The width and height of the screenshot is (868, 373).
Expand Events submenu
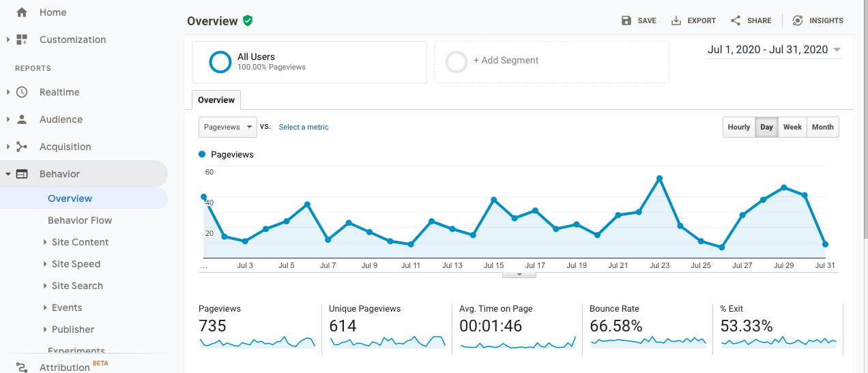pos(45,308)
